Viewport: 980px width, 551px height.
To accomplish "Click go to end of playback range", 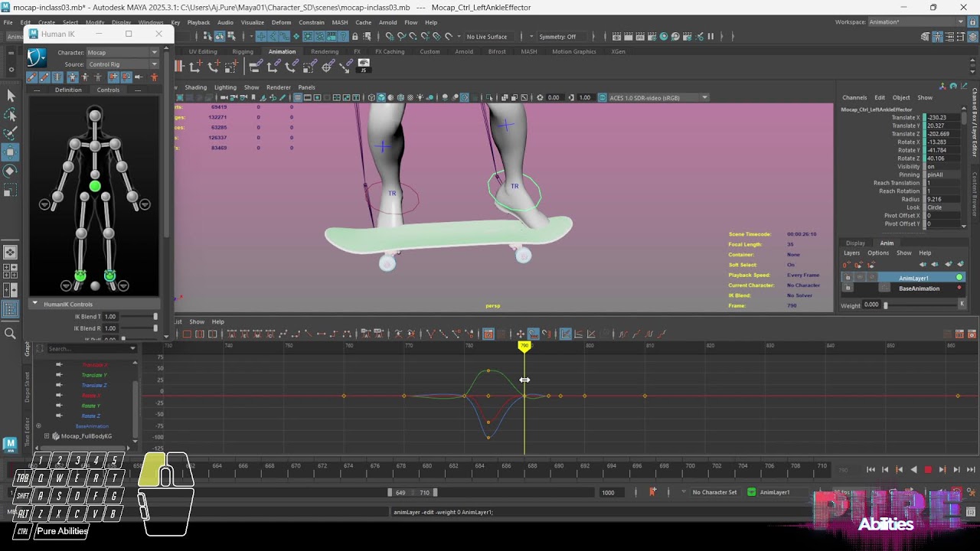I will (971, 470).
